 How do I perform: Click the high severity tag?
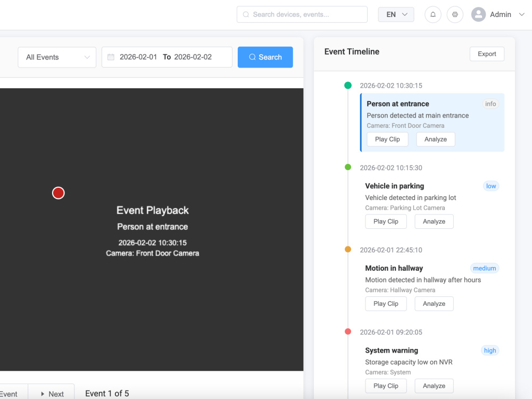click(490, 350)
